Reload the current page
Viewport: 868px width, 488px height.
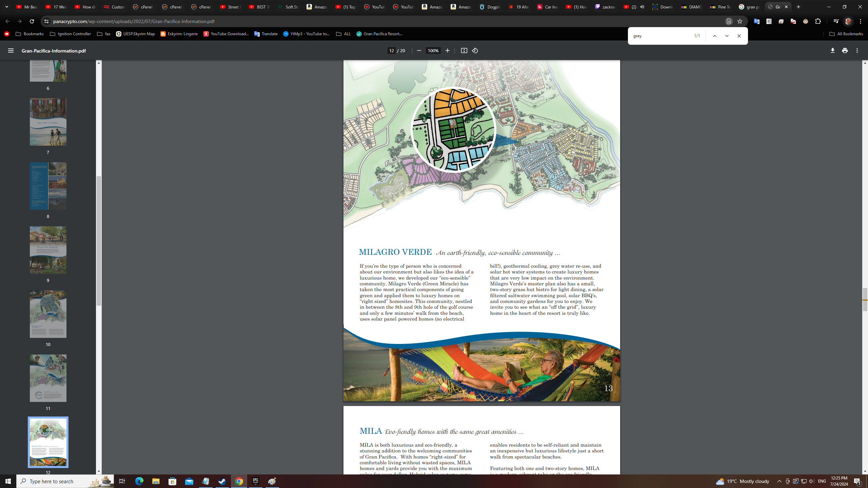click(32, 21)
